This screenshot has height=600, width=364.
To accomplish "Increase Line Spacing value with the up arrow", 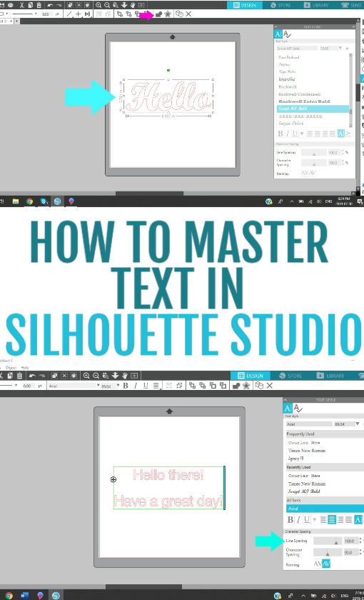I will (360, 539).
